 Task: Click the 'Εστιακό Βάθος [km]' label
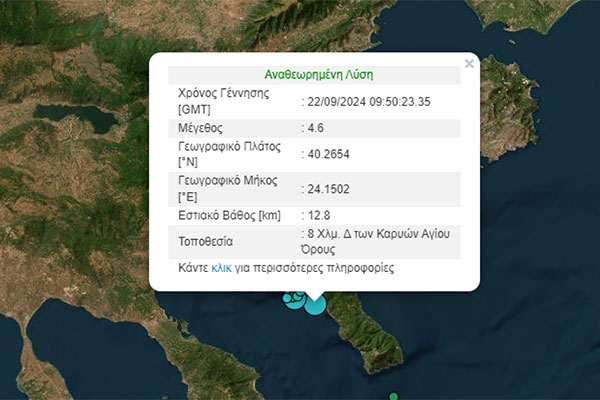pos(229,215)
